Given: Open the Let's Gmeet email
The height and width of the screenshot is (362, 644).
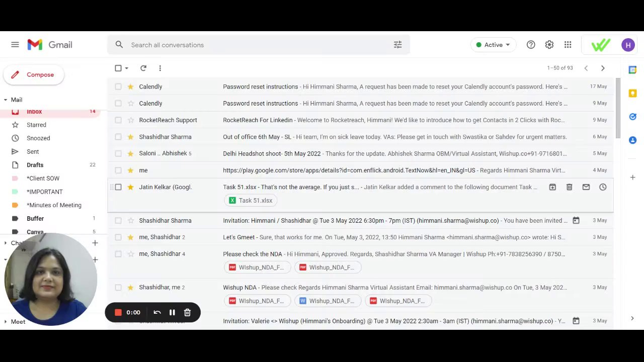Looking at the screenshot, I should [360, 237].
